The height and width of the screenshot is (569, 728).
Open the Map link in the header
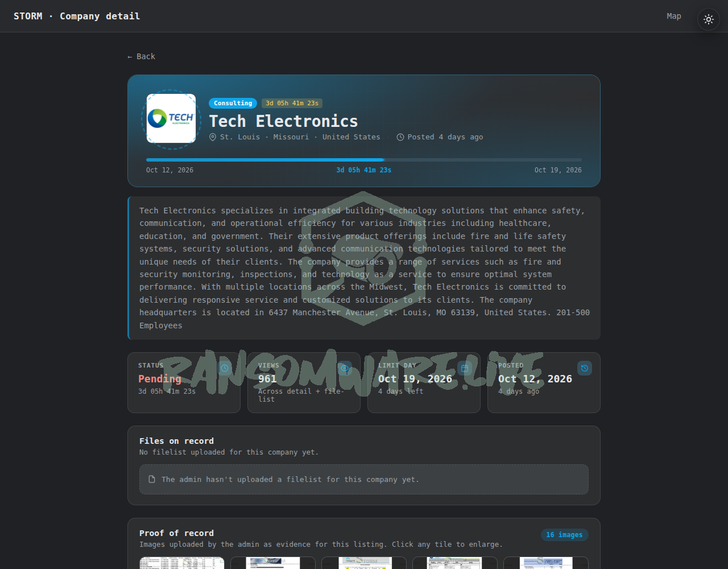click(674, 16)
